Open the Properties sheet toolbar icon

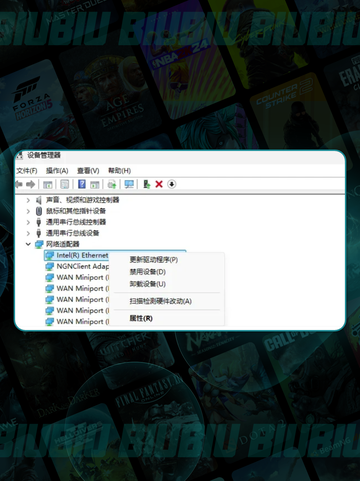tap(65, 184)
